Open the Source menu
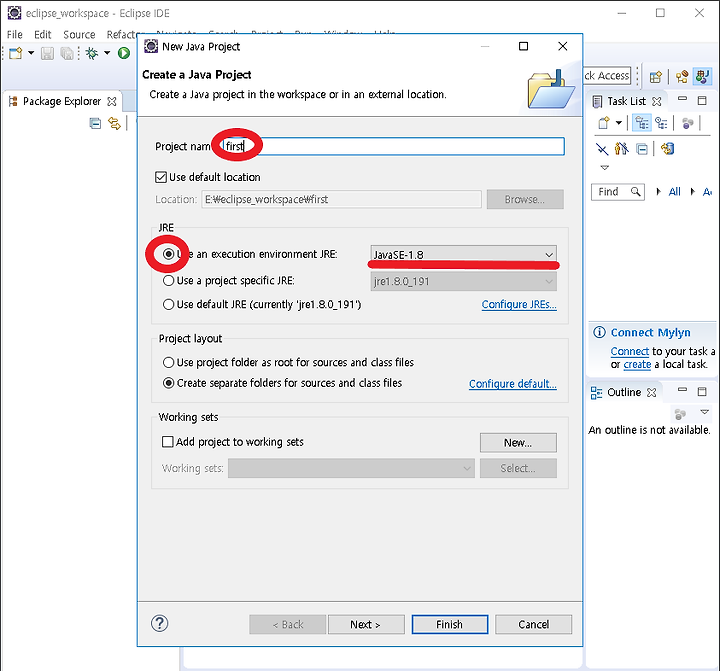This screenshot has width=720, height=671. coord(79,34)
